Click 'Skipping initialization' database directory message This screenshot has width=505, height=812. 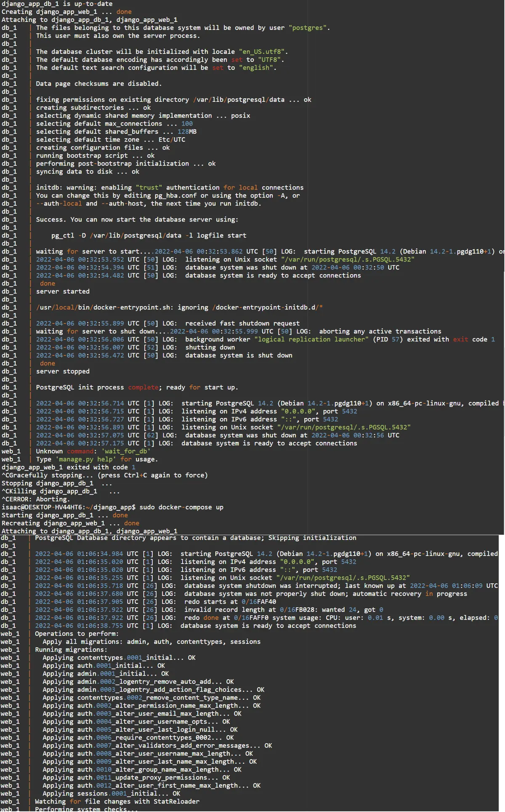196,538
